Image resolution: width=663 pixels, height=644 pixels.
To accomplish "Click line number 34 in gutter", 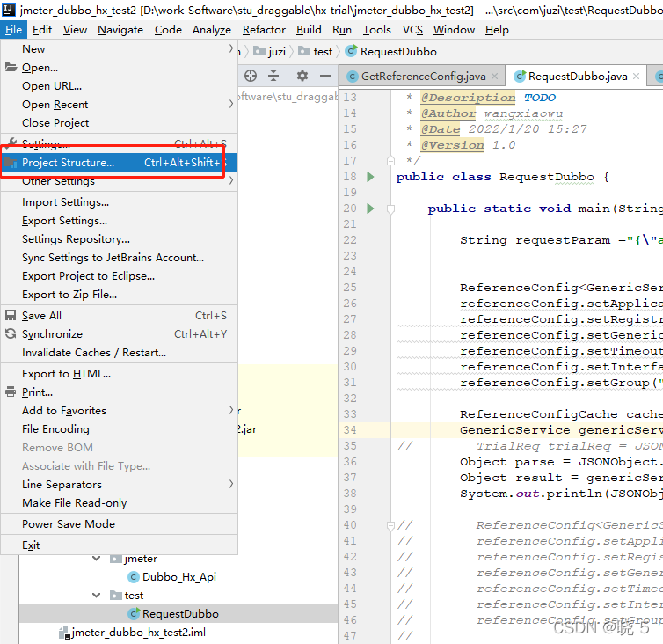I will [x=350, y=430].
